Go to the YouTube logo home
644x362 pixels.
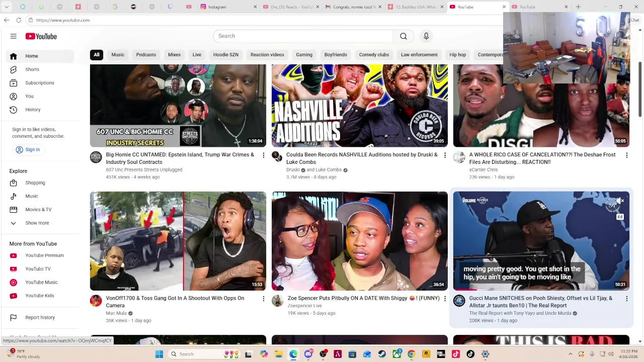pos(41,36)
